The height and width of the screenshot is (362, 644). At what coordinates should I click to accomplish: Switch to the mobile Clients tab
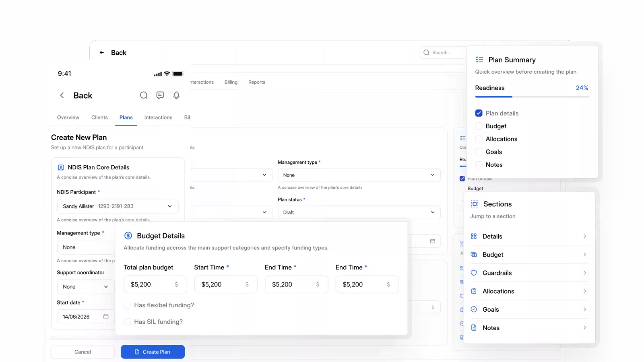[99, 117]
